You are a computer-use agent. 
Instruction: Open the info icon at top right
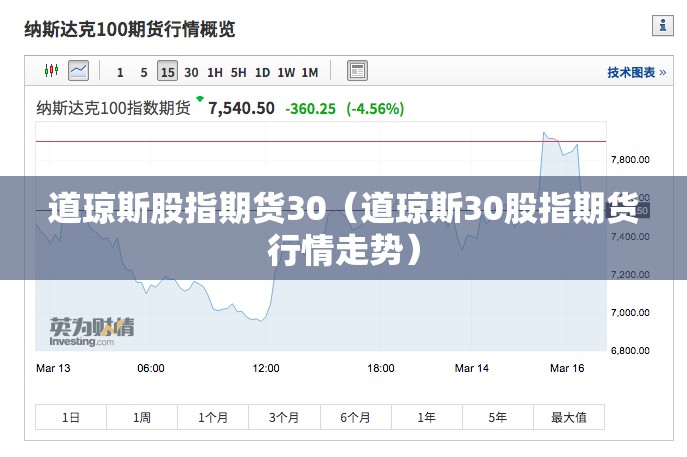click(662, 25)
